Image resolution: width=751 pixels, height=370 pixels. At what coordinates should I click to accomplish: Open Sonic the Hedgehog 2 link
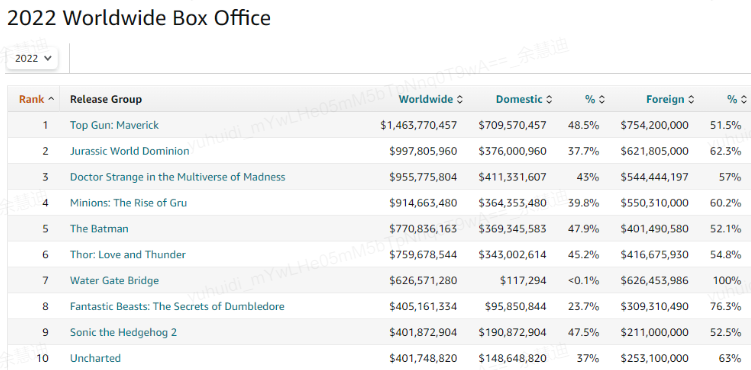coord(124,332)
